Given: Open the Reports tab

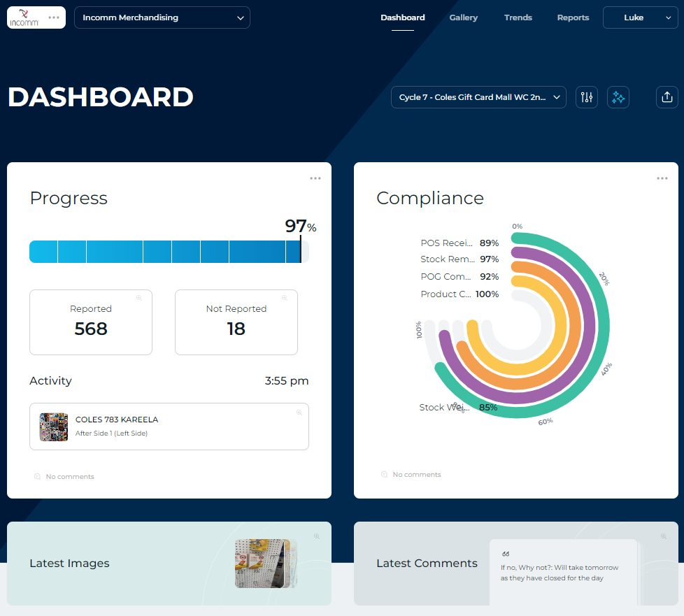Looking at the screenshot, I should point(573,17).
